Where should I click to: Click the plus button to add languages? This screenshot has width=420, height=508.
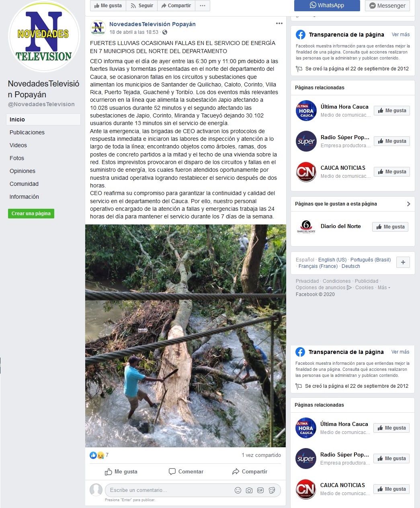click(x=403, y=262)
